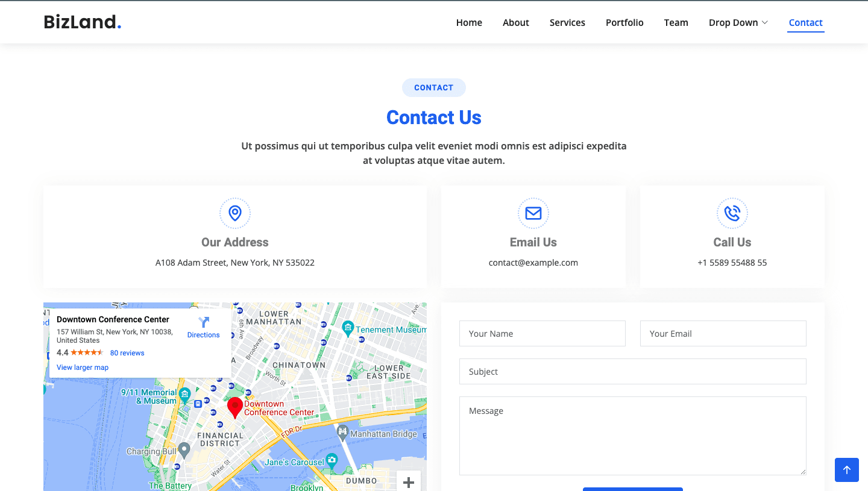
Task: Click the Tenement Museum map marker
Action: pyautogui.click(x=348, y=328)
